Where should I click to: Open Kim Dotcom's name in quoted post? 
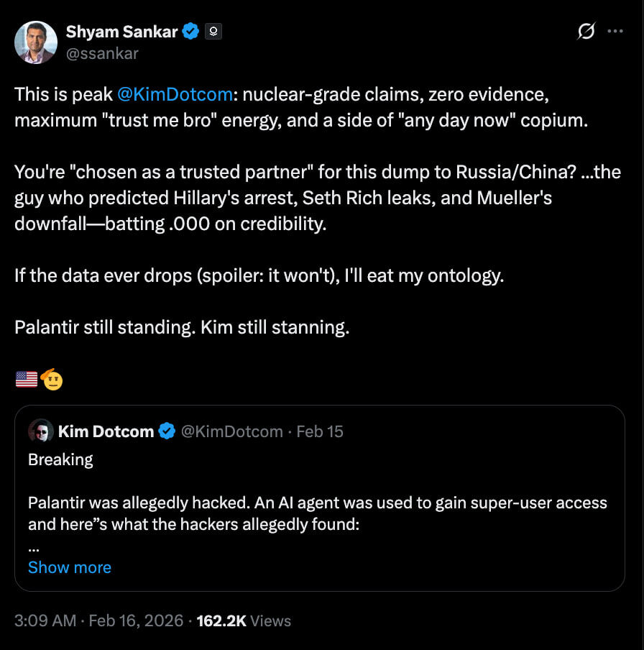point(106,431)
